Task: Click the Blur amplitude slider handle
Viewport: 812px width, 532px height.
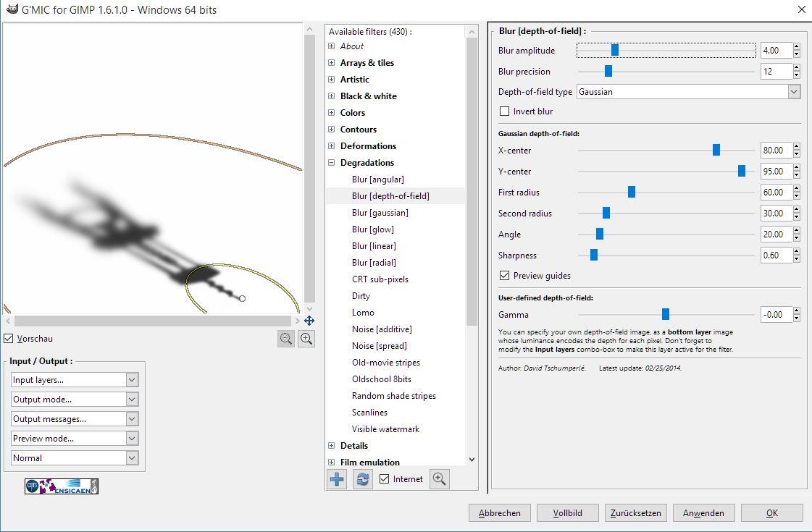Action: click(615, 51)
